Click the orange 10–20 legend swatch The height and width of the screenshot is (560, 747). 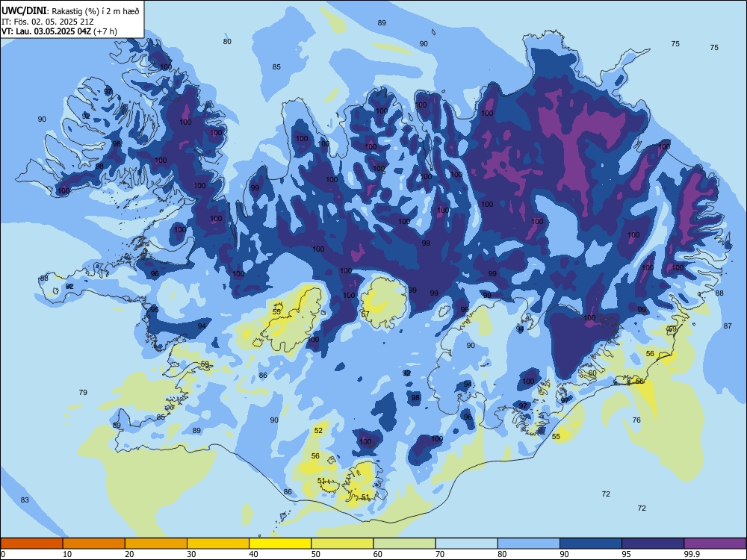click(x=94, y=544)
